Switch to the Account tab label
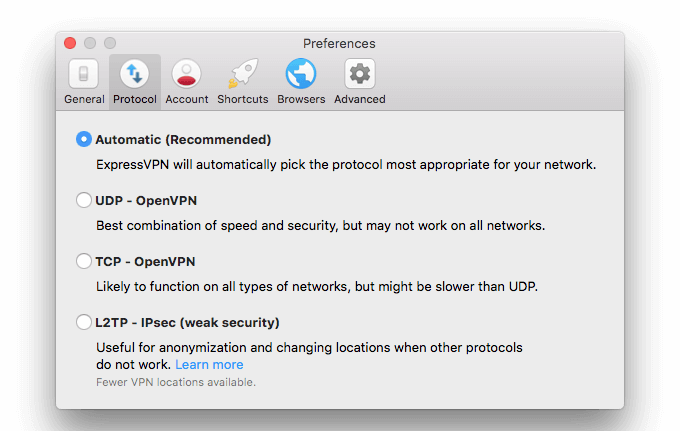 coord(186,99)
